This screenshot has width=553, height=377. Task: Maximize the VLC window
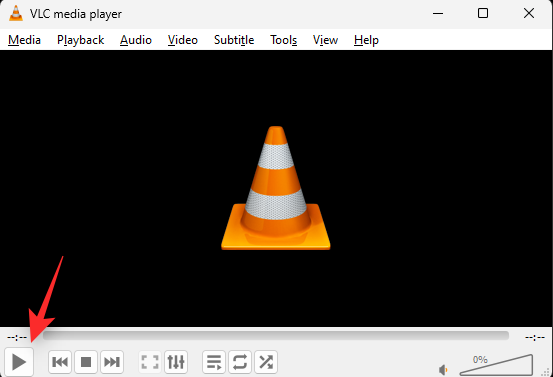tap(483, 13)
